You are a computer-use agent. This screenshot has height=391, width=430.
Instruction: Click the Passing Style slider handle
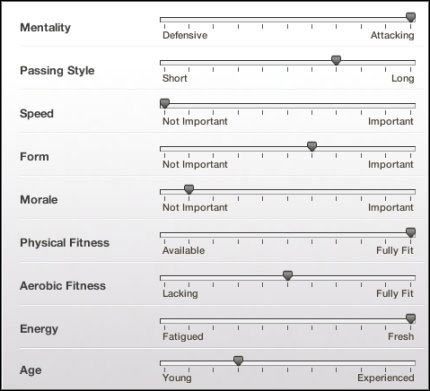tap(336, 60)
